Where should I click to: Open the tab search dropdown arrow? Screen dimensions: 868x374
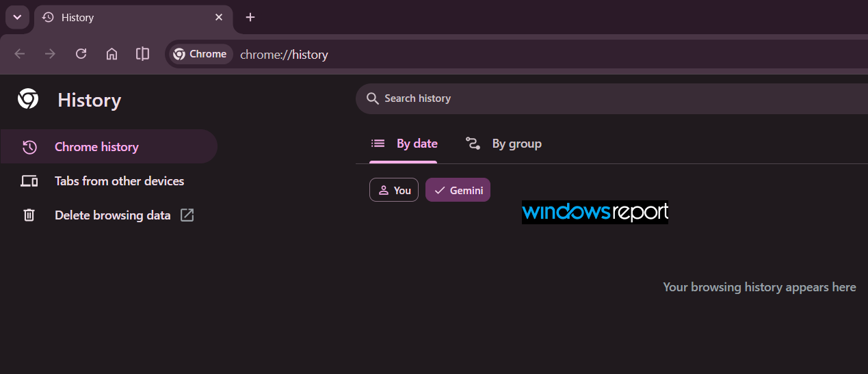[x=17, y=17]
